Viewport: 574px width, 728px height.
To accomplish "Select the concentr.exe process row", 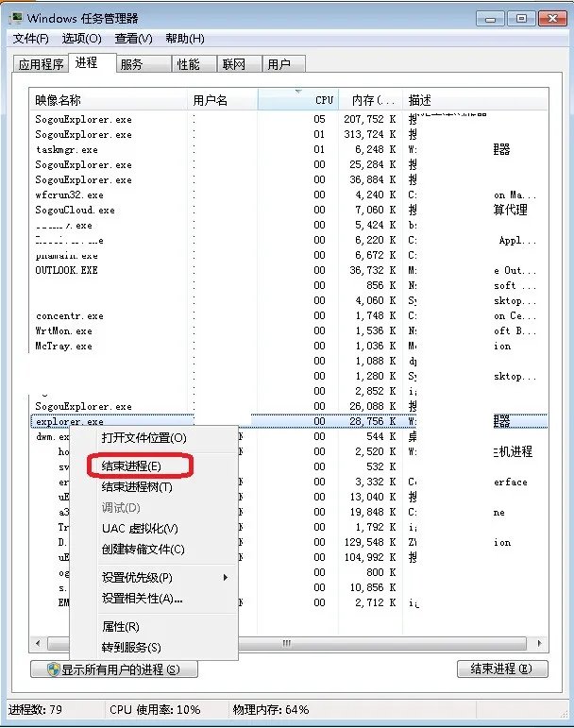I will [289, 315].
